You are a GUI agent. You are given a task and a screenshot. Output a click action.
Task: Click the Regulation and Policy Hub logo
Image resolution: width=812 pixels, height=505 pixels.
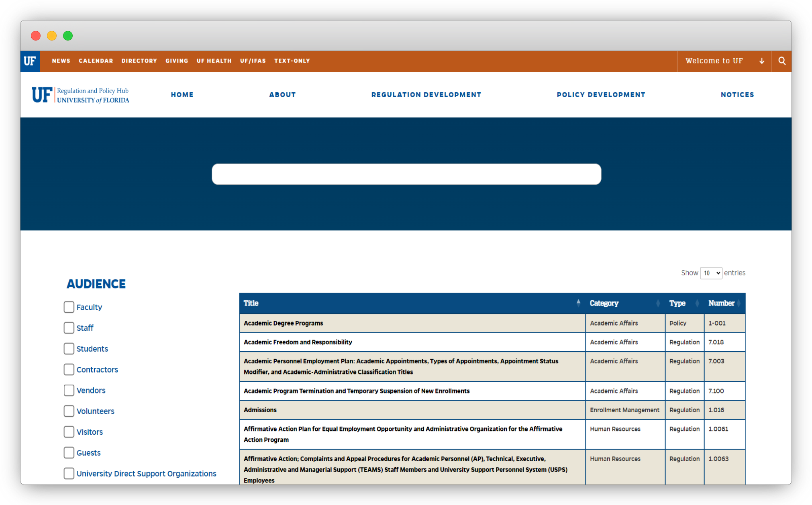click(x=80, y=95)
